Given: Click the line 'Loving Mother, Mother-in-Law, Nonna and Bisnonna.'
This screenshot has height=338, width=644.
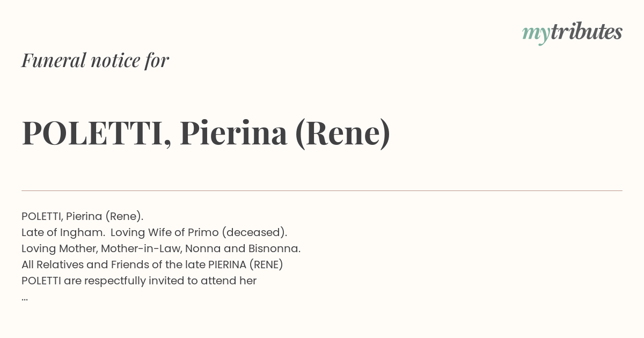Looking at the screenshot, I should [x=161, y=248].
